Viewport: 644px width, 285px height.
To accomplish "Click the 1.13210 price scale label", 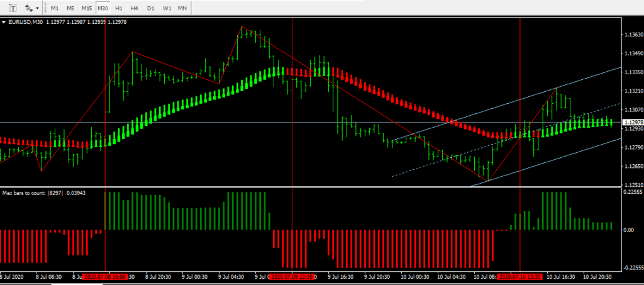I will click(633, 91).
